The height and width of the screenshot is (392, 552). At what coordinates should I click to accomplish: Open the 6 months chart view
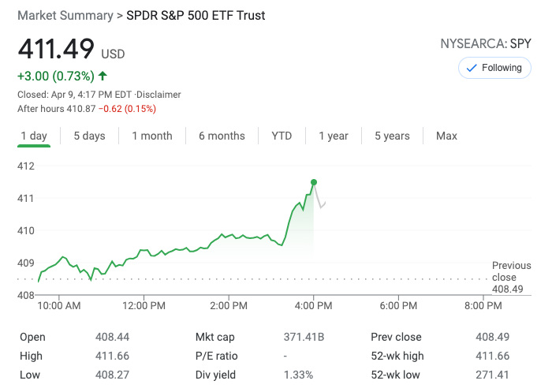pyautogui.click(x=222, y=136)
